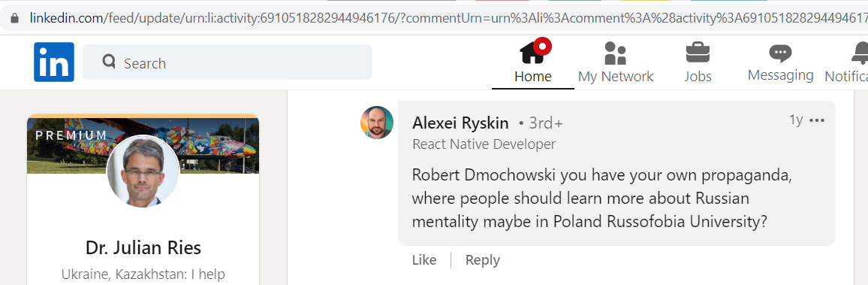Open the Notifications bell icon

(860, 53)
